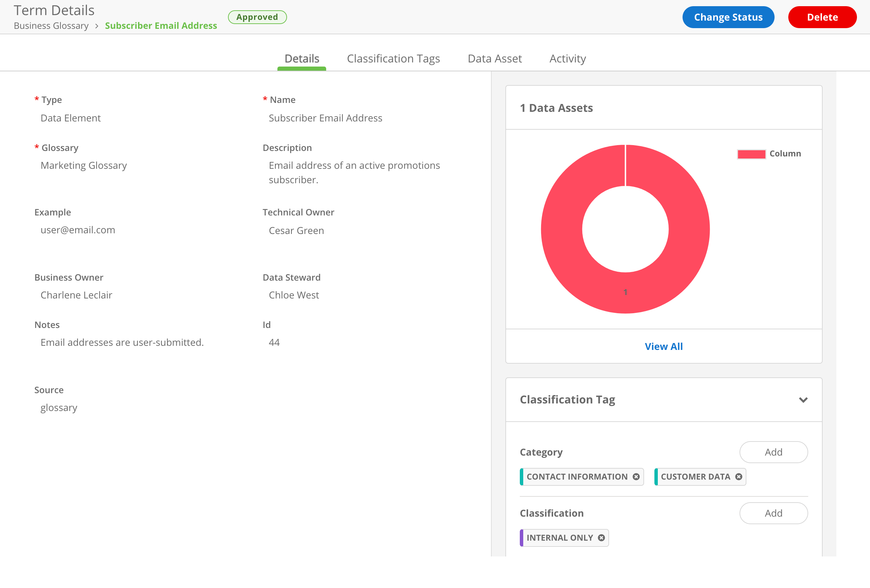The width and height of the screenshot is (870, 588).
Task: Click the Id value '44'
Action: click(x=274, y=342)
